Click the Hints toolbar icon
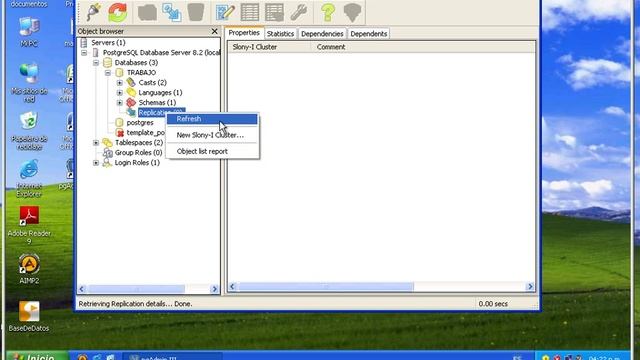This screenshot has width=640, height=360. [352, 12]
